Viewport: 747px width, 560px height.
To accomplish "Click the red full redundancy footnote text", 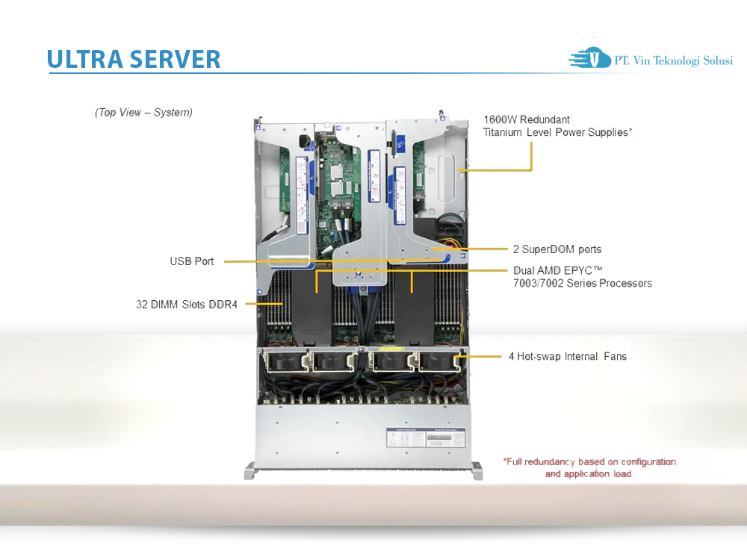I will (x=589, y=467).
